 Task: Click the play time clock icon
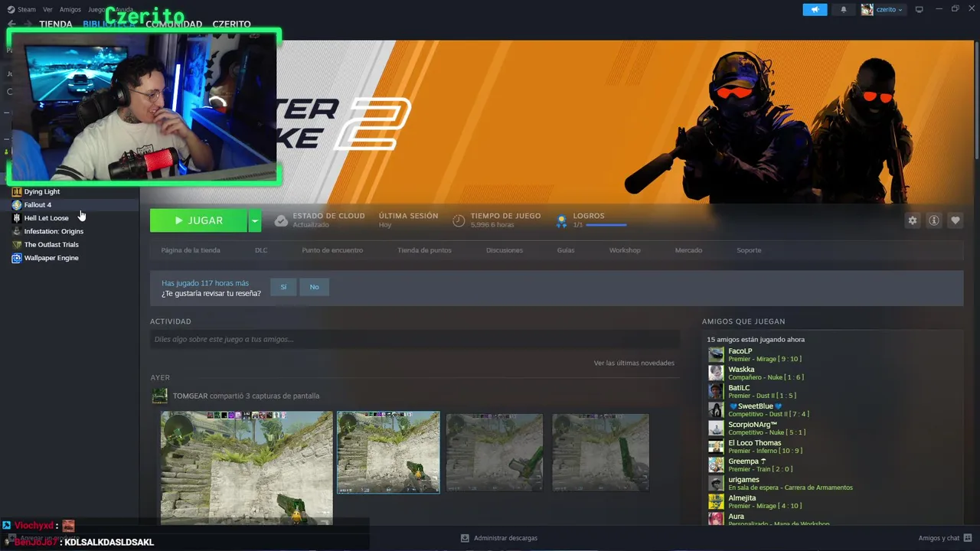(459, 220)
